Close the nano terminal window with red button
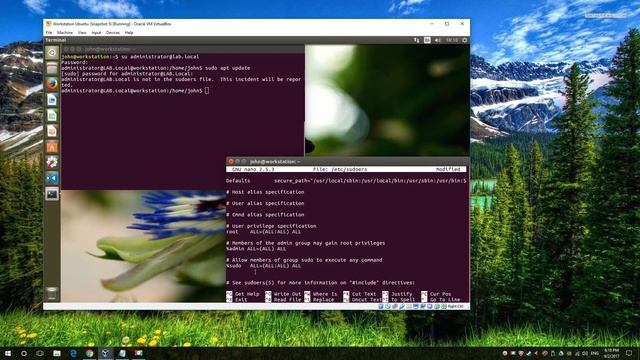The width and height of the screenshot is (640, 360). click(231, 162)
